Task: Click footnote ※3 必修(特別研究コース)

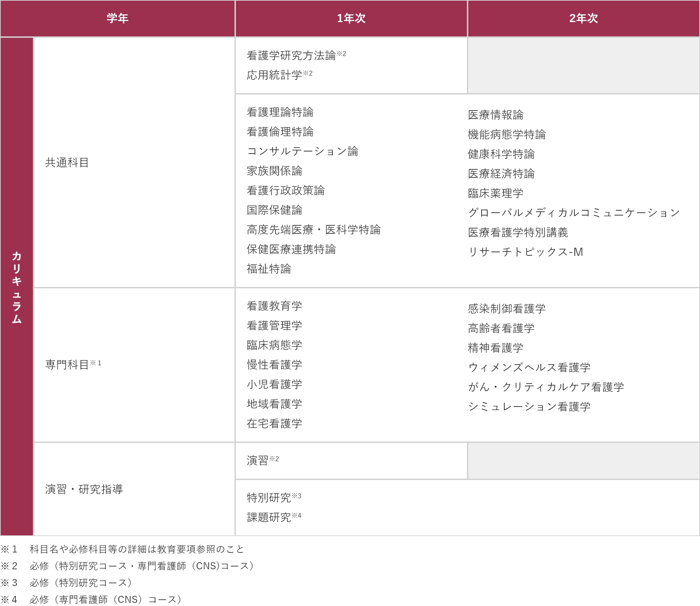Action: [66, 583]
